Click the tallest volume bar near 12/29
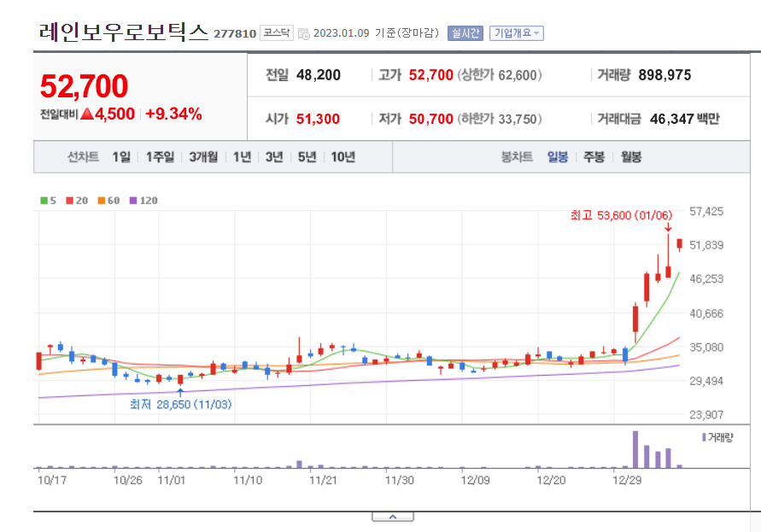This screenshot has height=532, width=761. tap(635, 449)
